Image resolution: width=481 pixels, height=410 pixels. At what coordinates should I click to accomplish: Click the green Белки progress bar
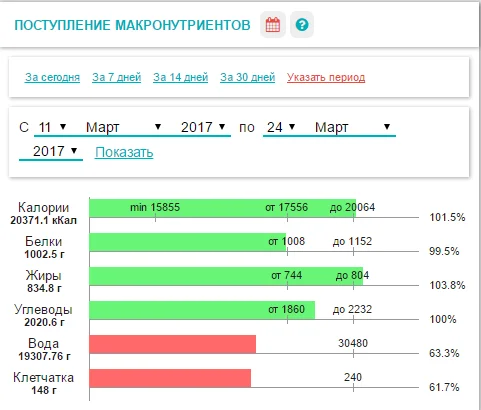point(188,242)
